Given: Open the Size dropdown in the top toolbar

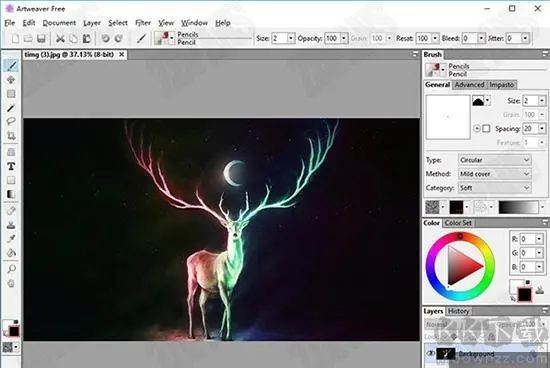Looking at the screenshot, I should pyautogui.click(x=291, y=38).
